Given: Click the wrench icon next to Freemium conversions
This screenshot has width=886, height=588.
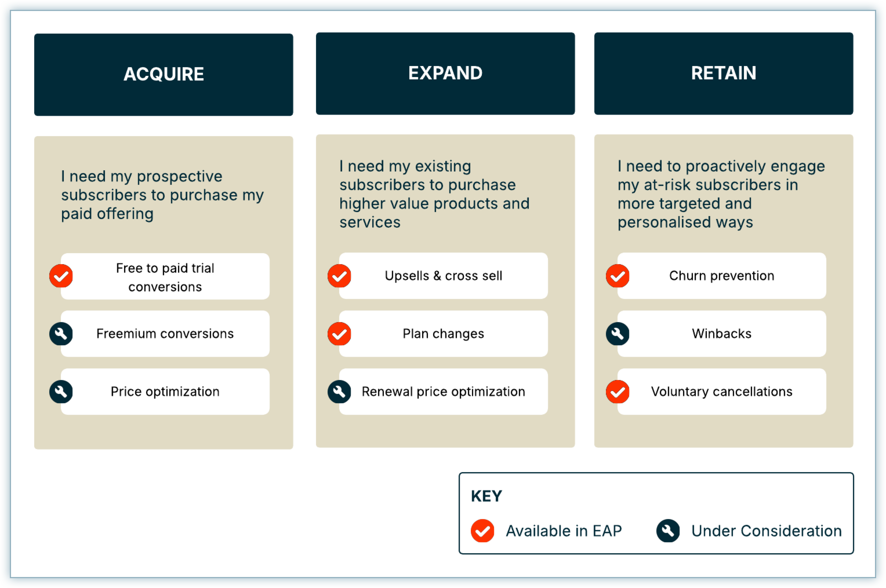Looking at the screenshot, I should pos(61,334).
